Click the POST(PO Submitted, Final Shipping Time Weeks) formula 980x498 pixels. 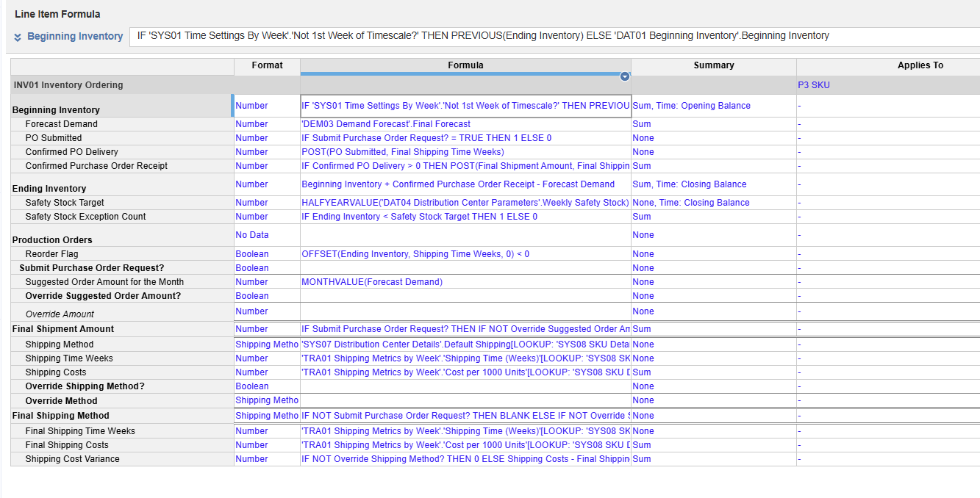point(465,152)
